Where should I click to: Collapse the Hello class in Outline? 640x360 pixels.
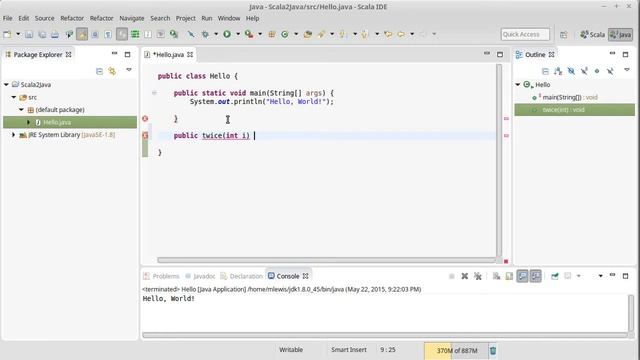[x=518, y=85]
